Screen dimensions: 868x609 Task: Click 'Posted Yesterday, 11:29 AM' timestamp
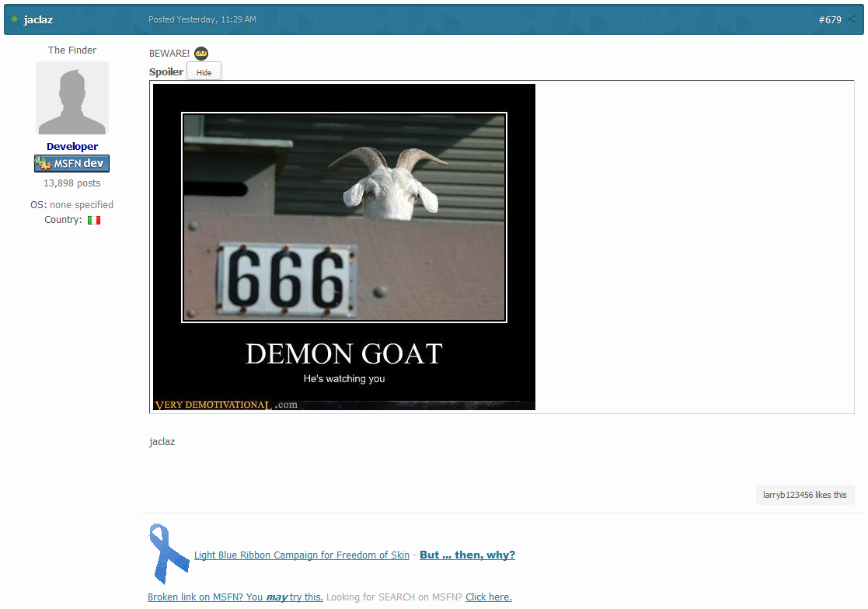pos(202,19)
